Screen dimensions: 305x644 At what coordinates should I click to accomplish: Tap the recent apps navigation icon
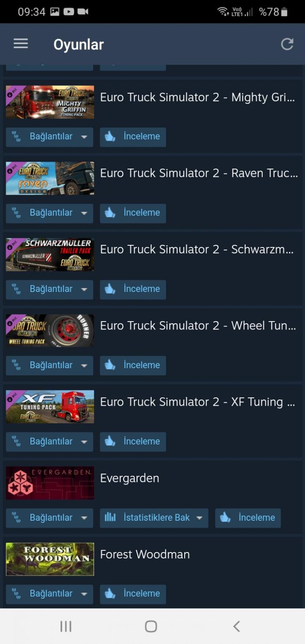click(66, 626)
